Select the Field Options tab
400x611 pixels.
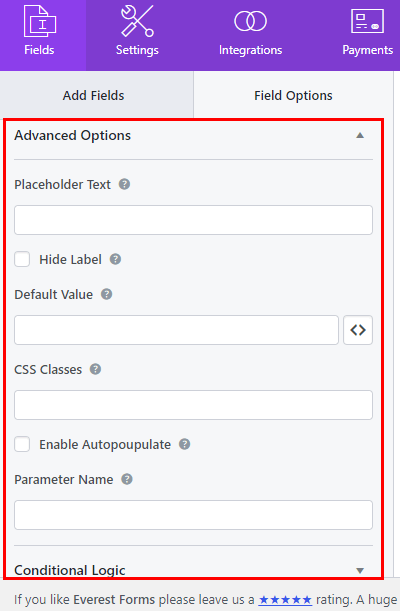point(293,95)
